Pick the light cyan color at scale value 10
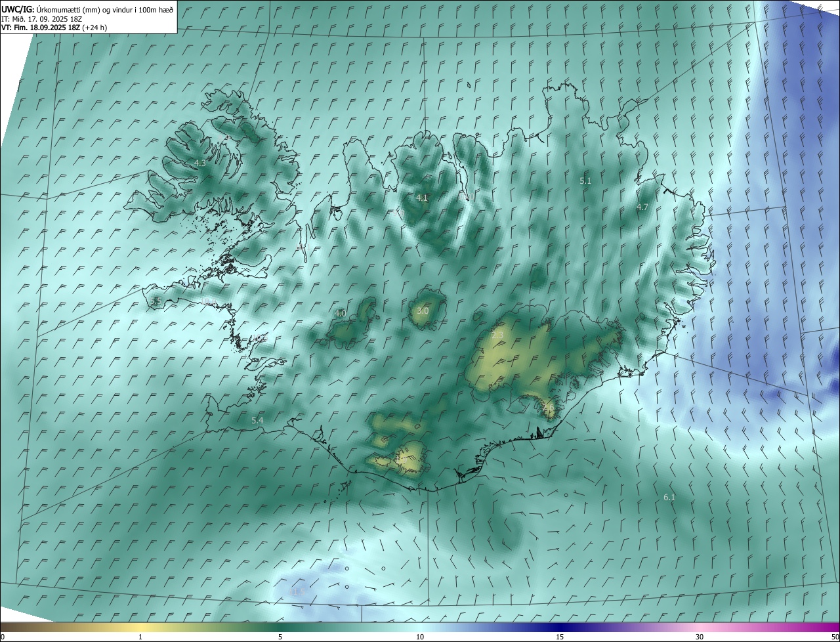The height and width of the screenshot is (642, 840). 420,627
